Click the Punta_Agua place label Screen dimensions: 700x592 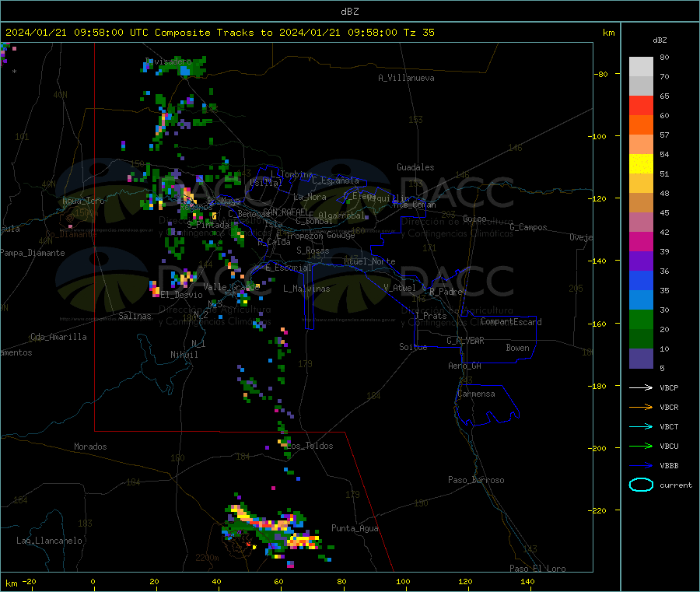(355, 528)
